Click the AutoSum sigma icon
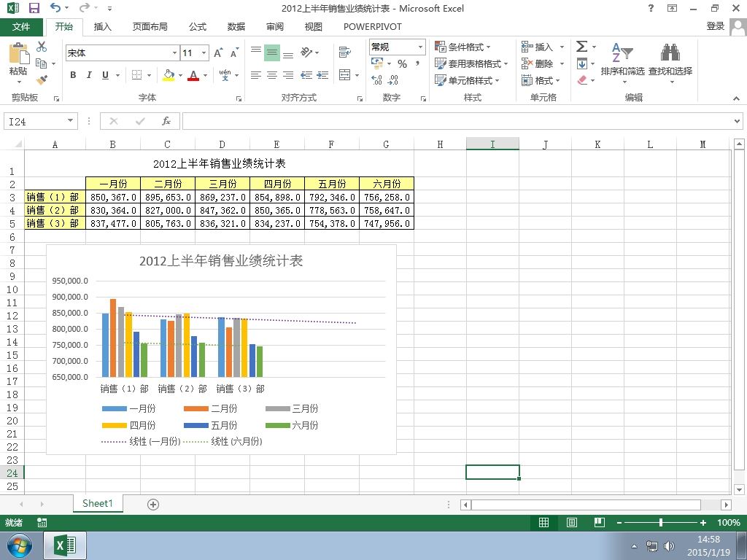The image size is (747, 560). click(x=581, y=47)
